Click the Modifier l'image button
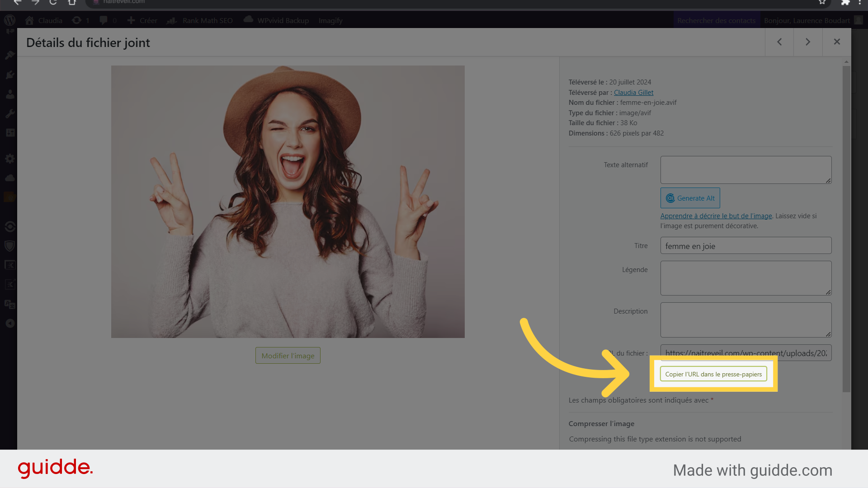This screenshot has width=868, height=488. [x=288, y=356]
